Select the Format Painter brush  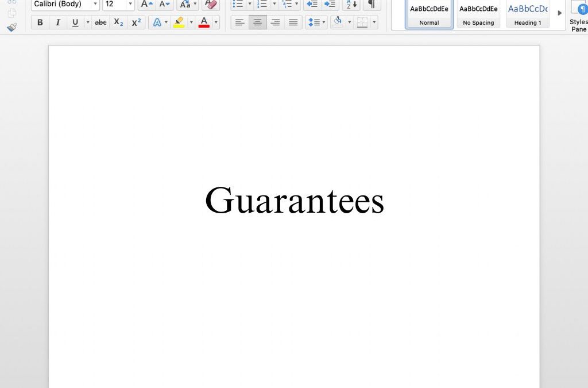point(12,28)
